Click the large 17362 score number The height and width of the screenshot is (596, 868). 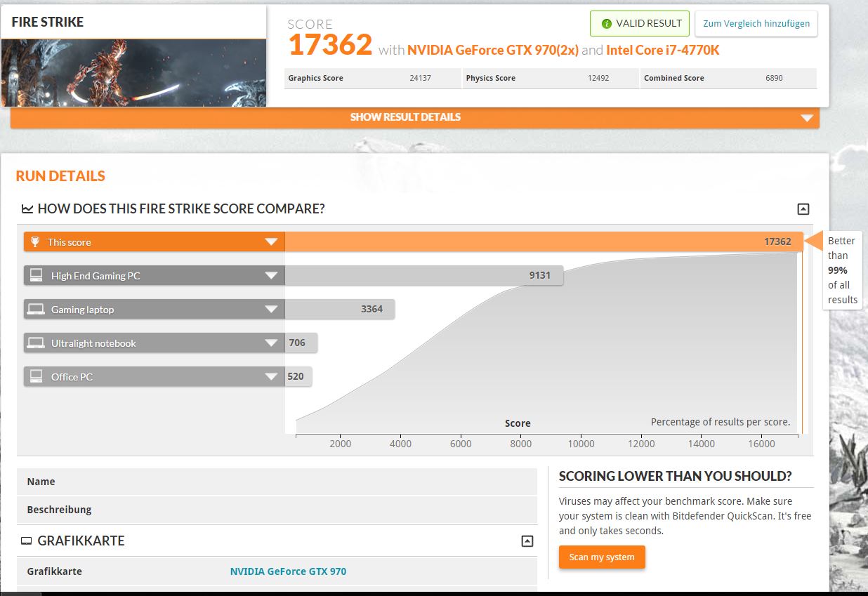[330, 45]
